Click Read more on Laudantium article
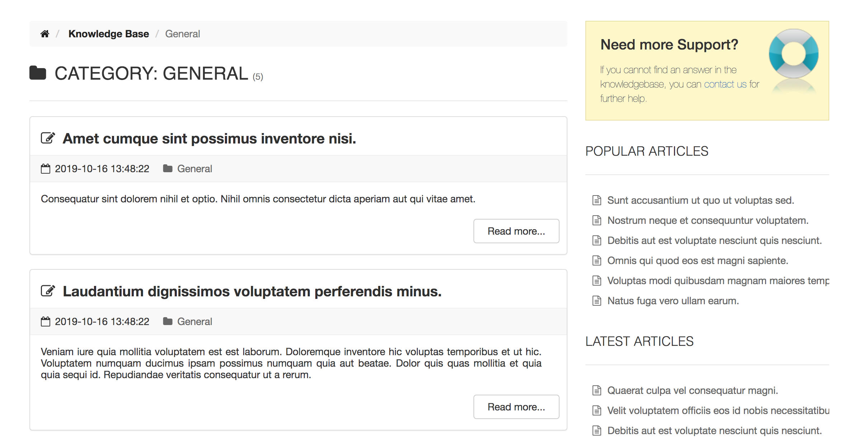868x442 pixels. click(516, 407)
